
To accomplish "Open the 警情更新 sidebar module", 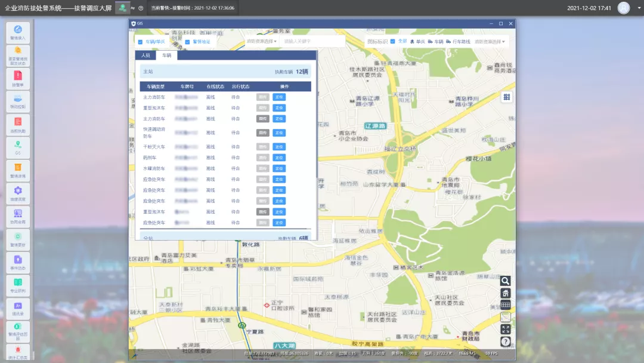I will click(18, 239).
